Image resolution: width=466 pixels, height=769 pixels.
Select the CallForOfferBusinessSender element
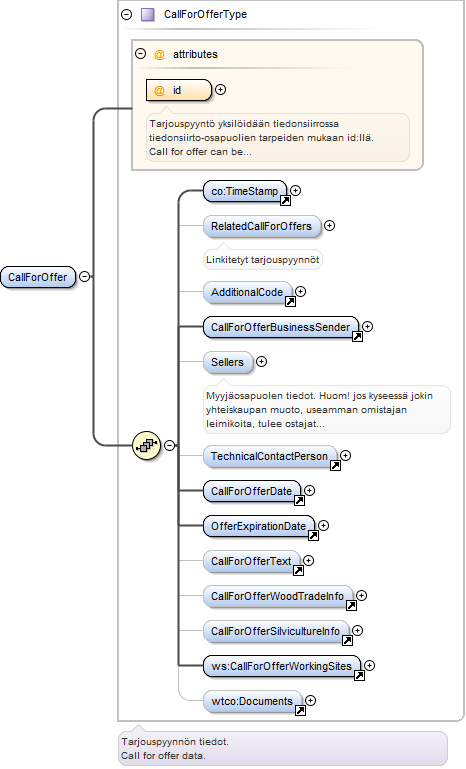pos(281,327)
